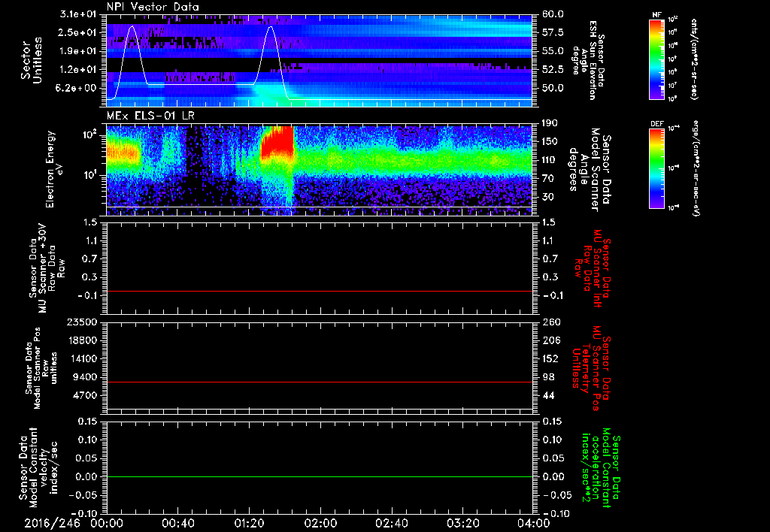Click the NPI Vector Data panel title
Screen dimensions: 770x532
pos(153,7)
